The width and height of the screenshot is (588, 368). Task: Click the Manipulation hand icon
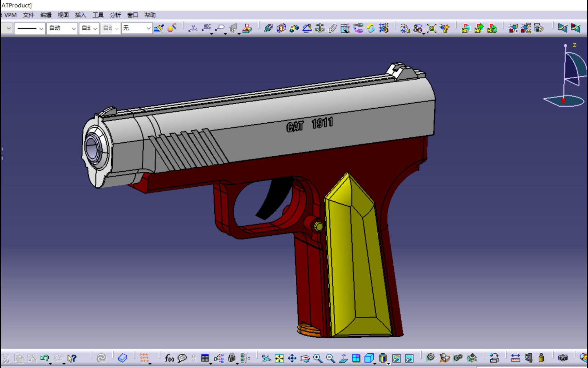405,28
